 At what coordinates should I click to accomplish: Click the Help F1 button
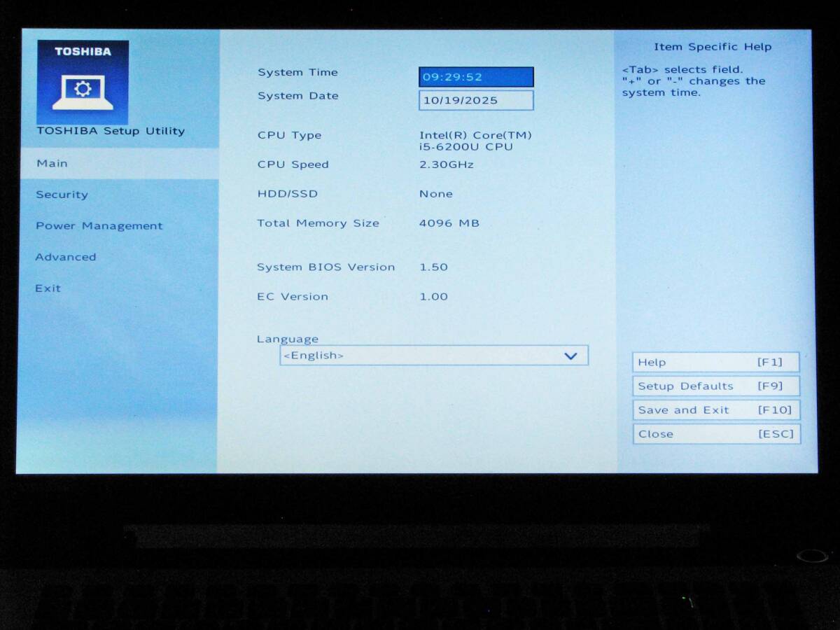point(715,362)
